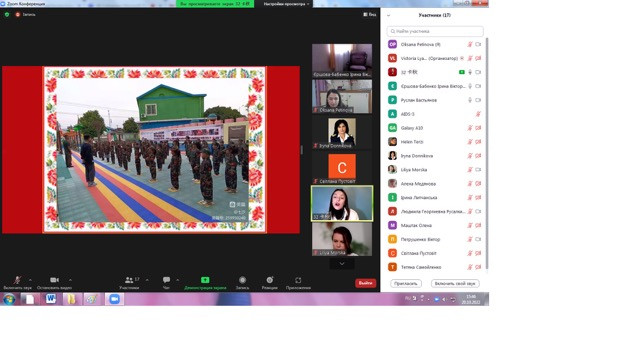The image size is (640, 363).
Task: Collapse participants panel with top-left chevron
Action: pos(389,15)
